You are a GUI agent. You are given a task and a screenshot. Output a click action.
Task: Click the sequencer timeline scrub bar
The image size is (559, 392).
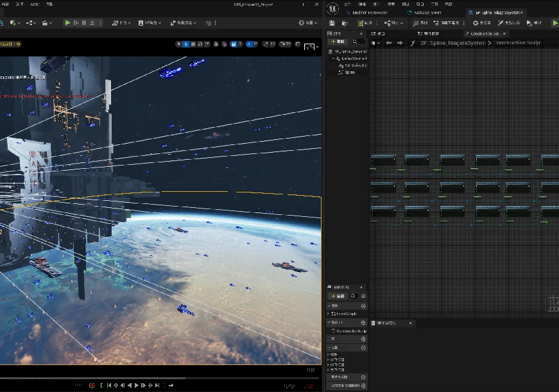pyautogui.click(x=160, y=378)
